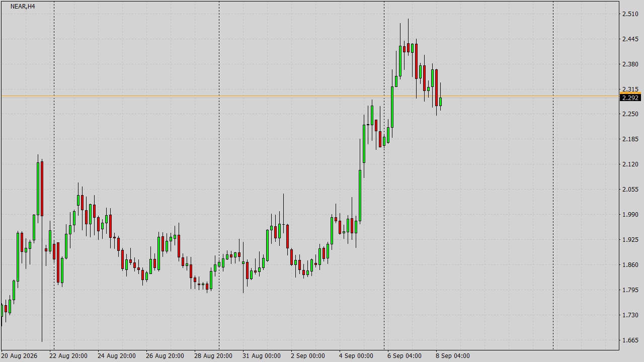Click the 2 Sep 00:00 time label
This screenshot has height=362, width=644.
point(307,356)
